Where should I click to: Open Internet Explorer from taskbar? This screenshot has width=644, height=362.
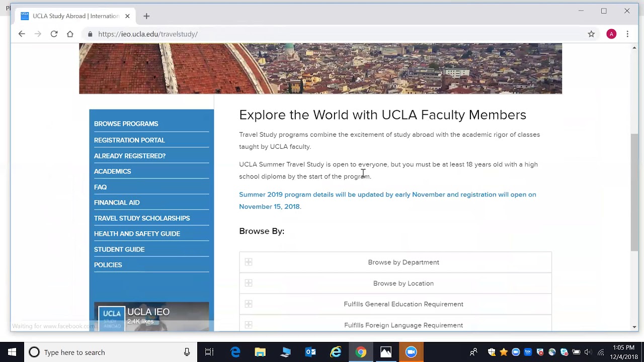tap(336, 352)
